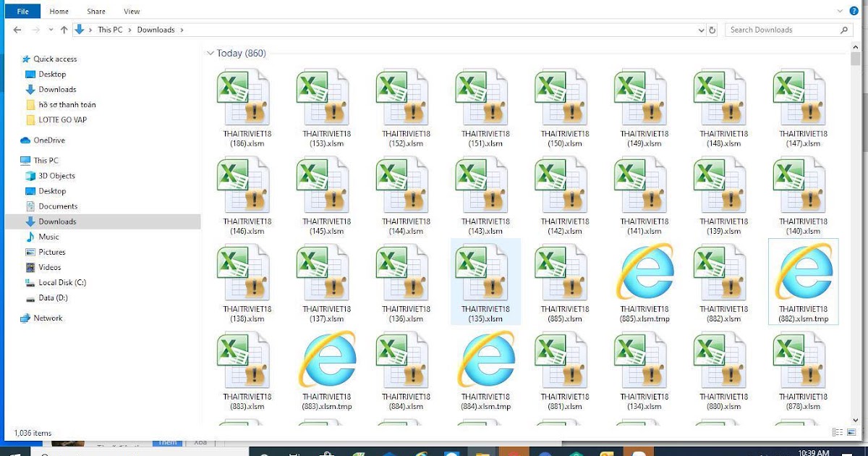Image resolution: width=868 pixels, height=456 pixels.
Task: Select highlighted Downloads under This PC
Action: point(102,221)
